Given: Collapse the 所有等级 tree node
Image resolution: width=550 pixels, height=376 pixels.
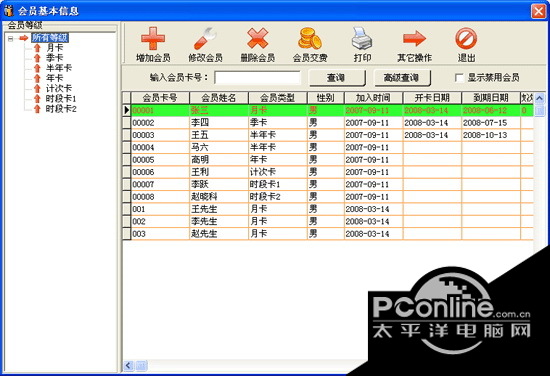Looking at the screenshot, I should [11, 38].
